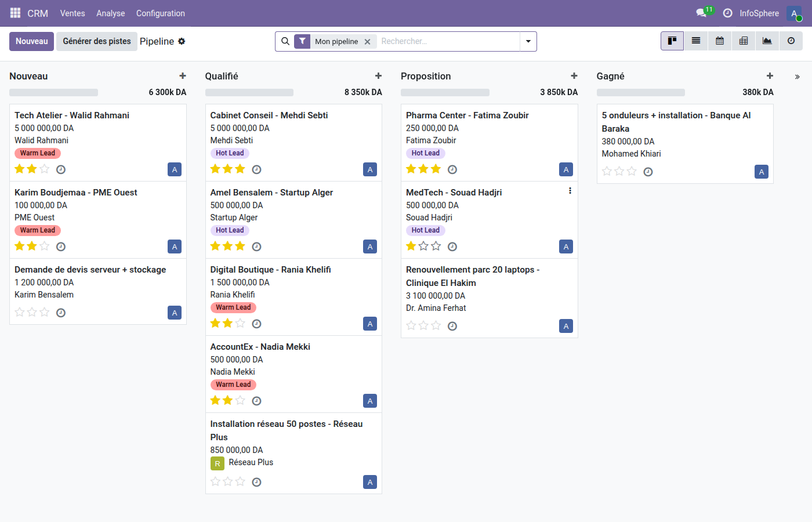812x522 pixels.
Task: Rate AccountEx - Nadia Mekki with a third star
Action: (240, 400)
